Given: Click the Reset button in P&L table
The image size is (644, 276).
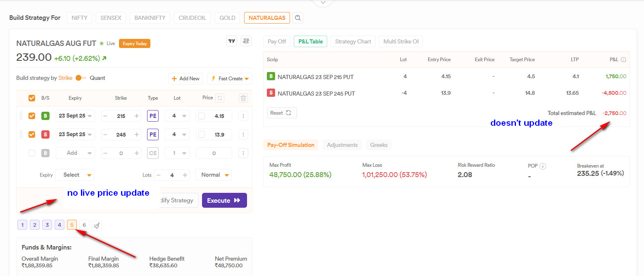Looking at the screenshot, I should (281, 113).
